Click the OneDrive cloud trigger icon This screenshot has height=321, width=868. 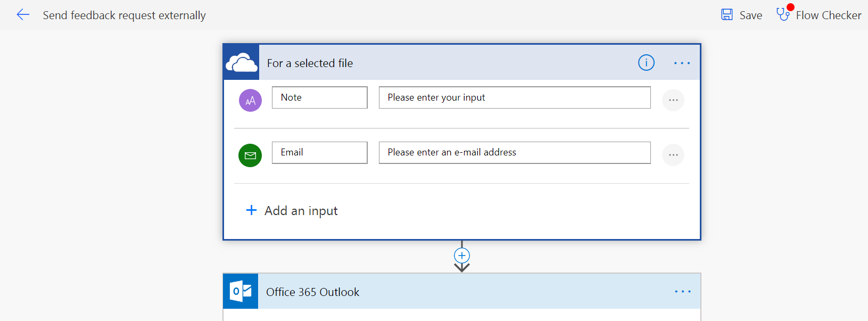pyautogui.click(x=242, y=63)
